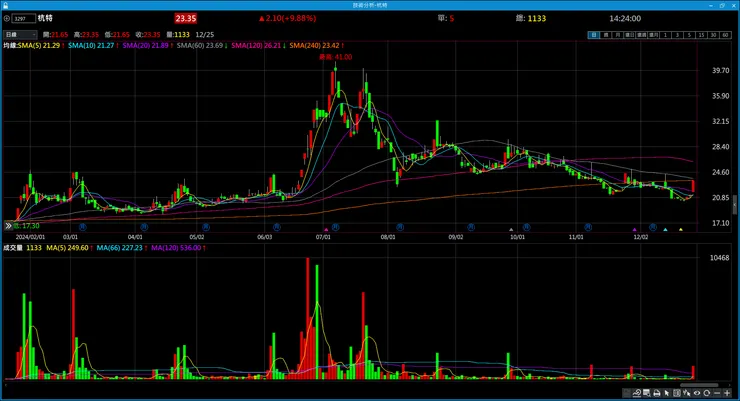Click the circled marker below the 07/01 date
The height and width of the screenshot is (401, 740).
335,227
